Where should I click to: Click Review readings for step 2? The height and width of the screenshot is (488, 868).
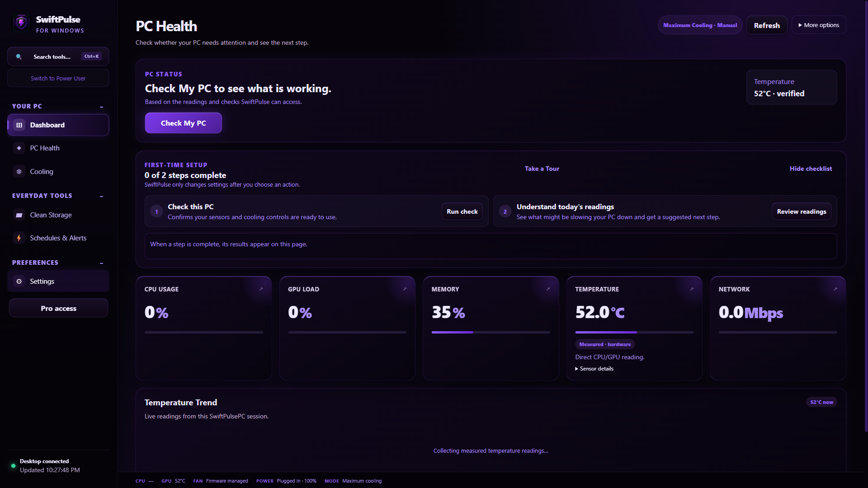point(801,211)
